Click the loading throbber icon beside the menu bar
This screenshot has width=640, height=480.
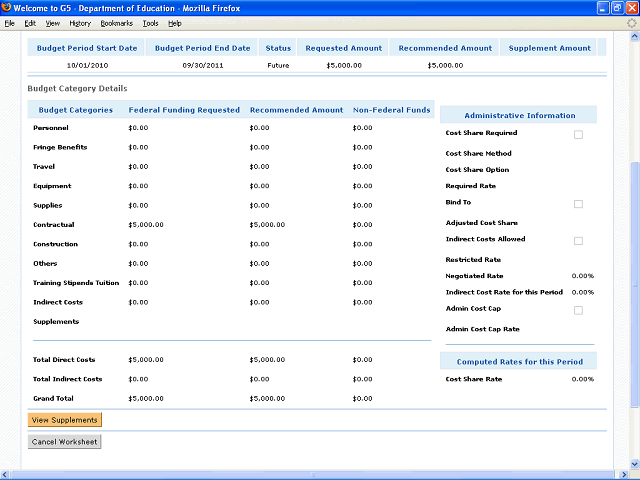click(631, 22)
